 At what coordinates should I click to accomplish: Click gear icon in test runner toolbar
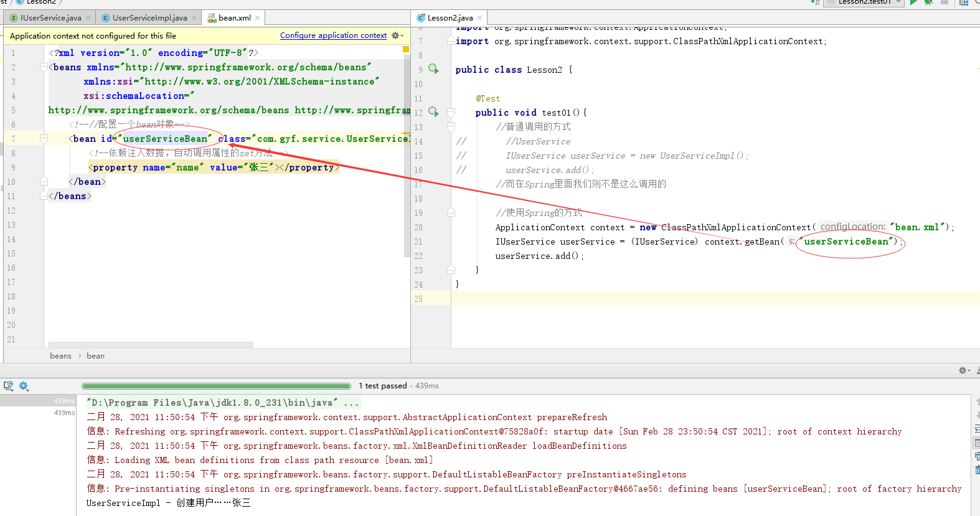point(24,386)
